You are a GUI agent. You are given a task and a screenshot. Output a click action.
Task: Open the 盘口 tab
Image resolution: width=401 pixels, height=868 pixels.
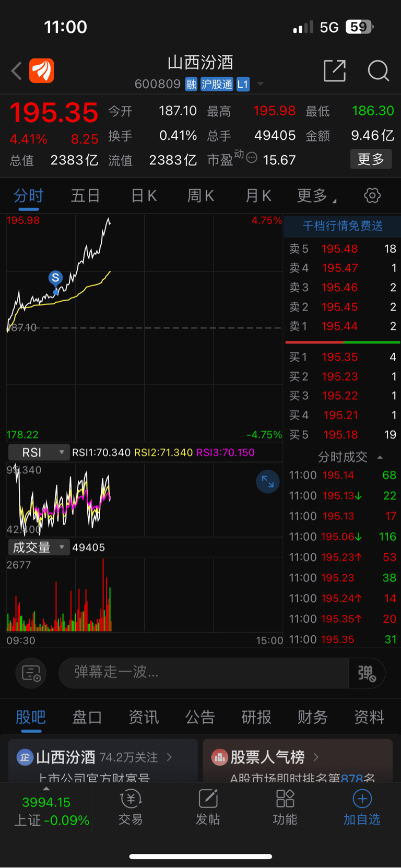(87, 717)
